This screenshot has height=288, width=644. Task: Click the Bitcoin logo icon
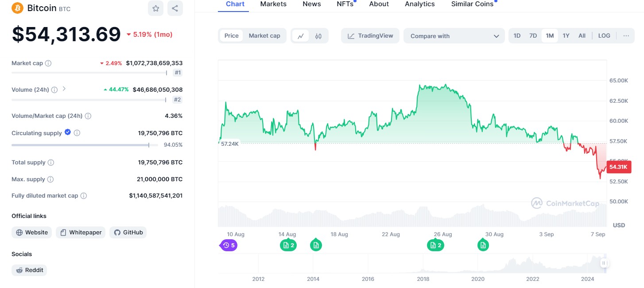coord(17,8)
